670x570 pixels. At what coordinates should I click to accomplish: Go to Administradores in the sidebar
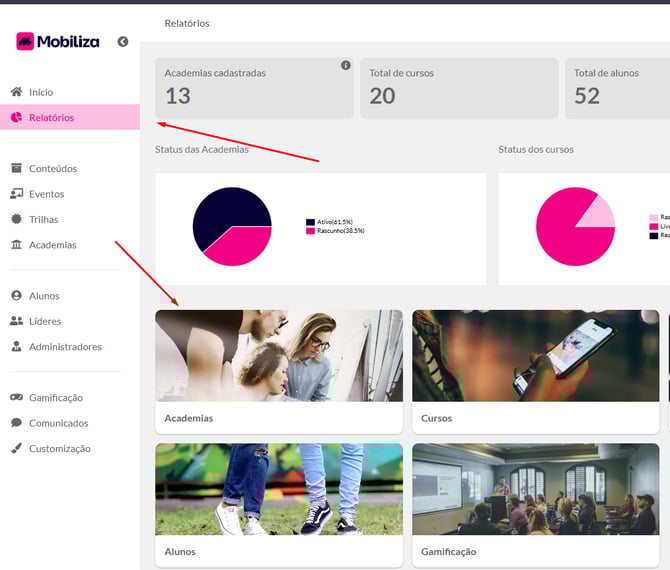tap(65, 347)
